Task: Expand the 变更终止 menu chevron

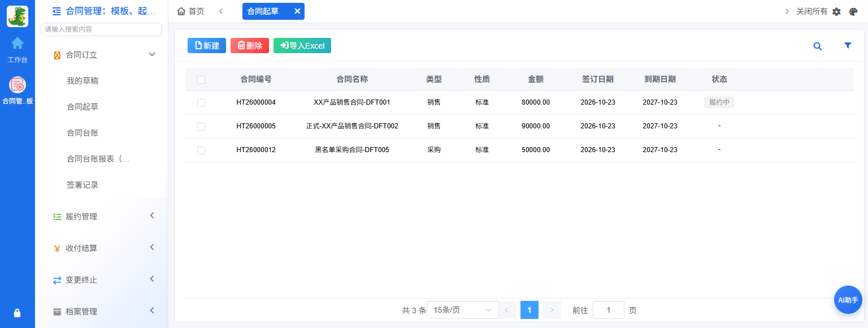Action: [152, 279]
